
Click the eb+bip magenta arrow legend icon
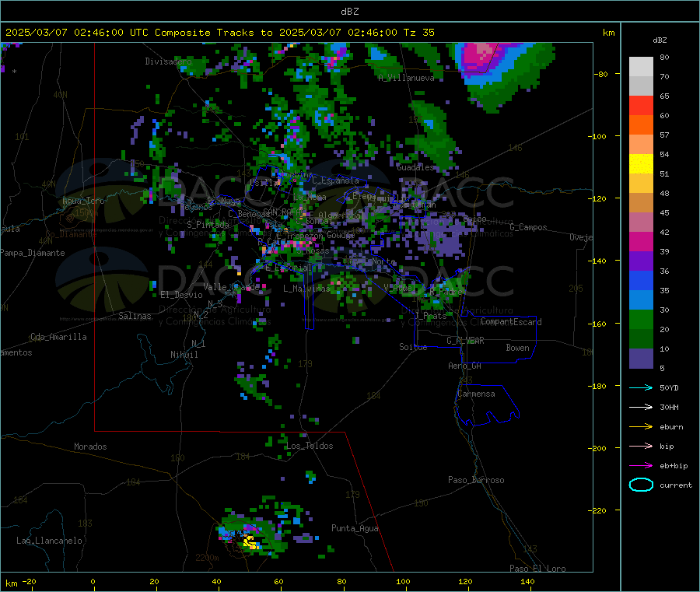[641, 466]
